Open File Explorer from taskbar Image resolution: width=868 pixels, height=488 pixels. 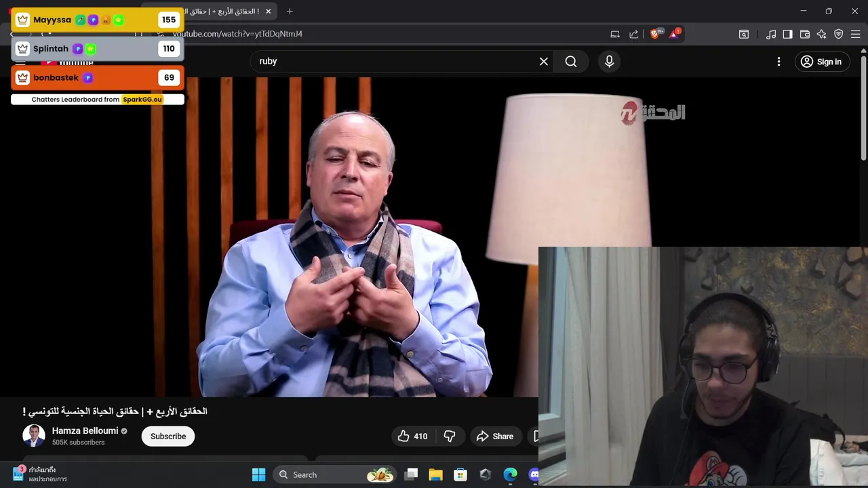(x=435, y=475)
